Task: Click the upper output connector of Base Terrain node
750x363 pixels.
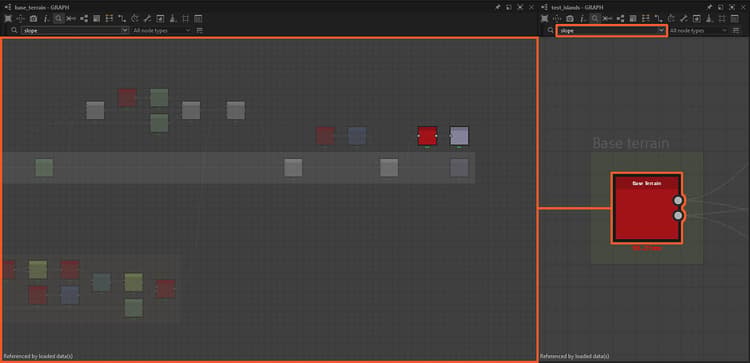Action: (678, 200)
